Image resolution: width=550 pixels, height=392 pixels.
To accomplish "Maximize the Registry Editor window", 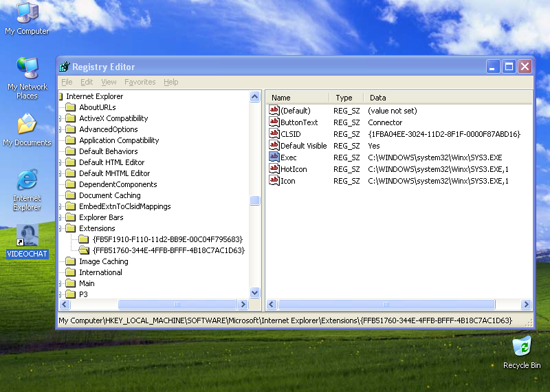I will pos(509,66).
